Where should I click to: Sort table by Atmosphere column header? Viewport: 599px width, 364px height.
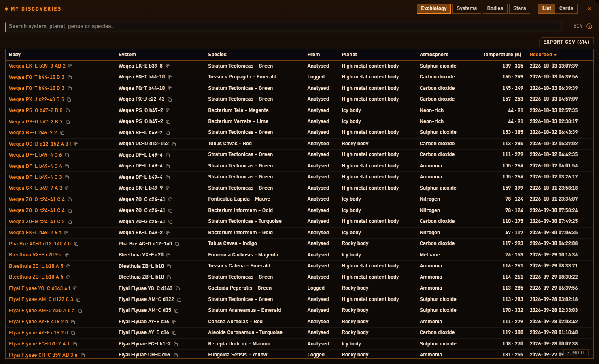point(434,55)
